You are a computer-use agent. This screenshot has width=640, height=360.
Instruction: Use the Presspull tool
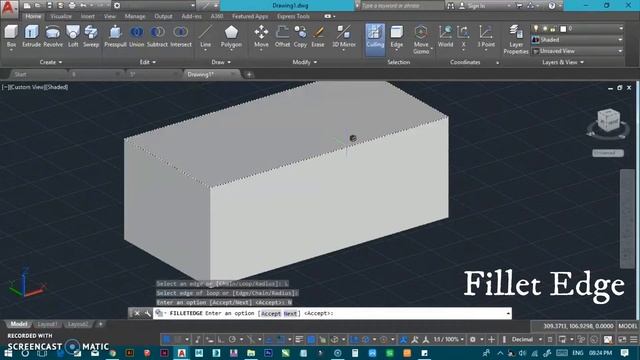click(x=115, y=36)
